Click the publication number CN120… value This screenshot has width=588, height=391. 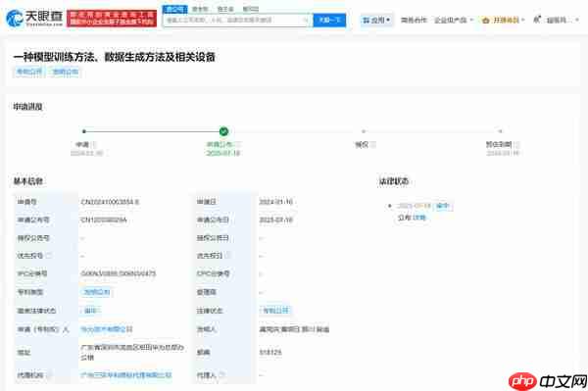104,220
